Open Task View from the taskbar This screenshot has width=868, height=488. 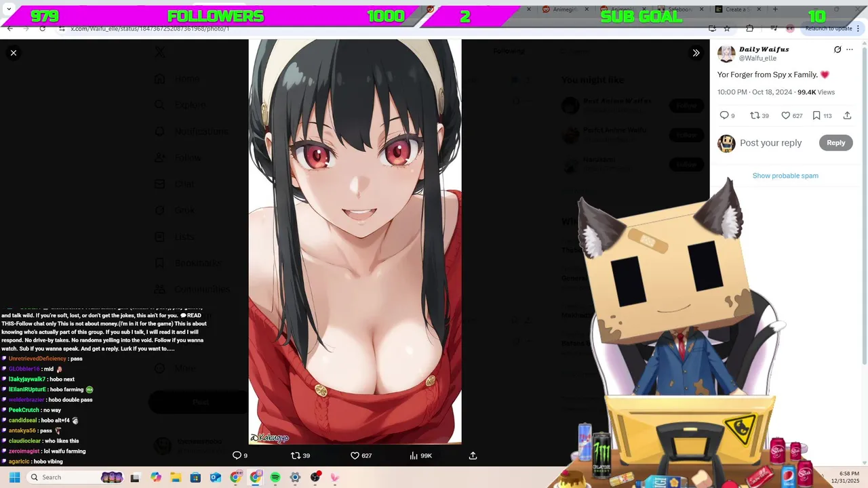(x=135, y=477)
